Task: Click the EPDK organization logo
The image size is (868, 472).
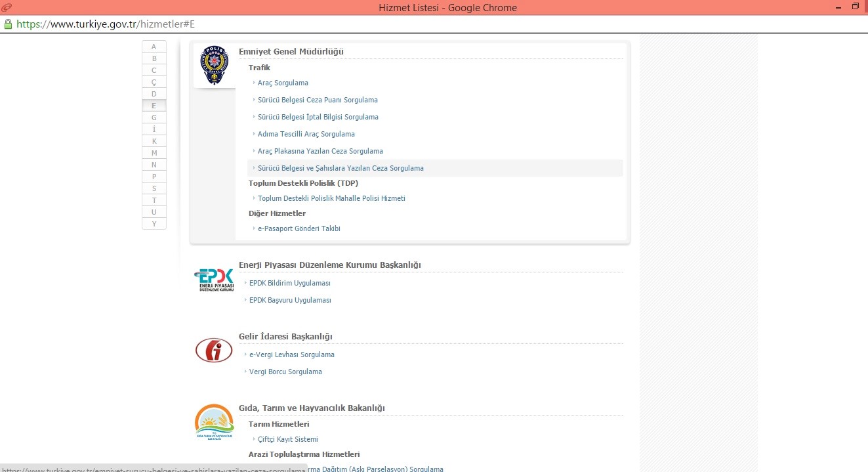Action: click(x=214, y=280)
